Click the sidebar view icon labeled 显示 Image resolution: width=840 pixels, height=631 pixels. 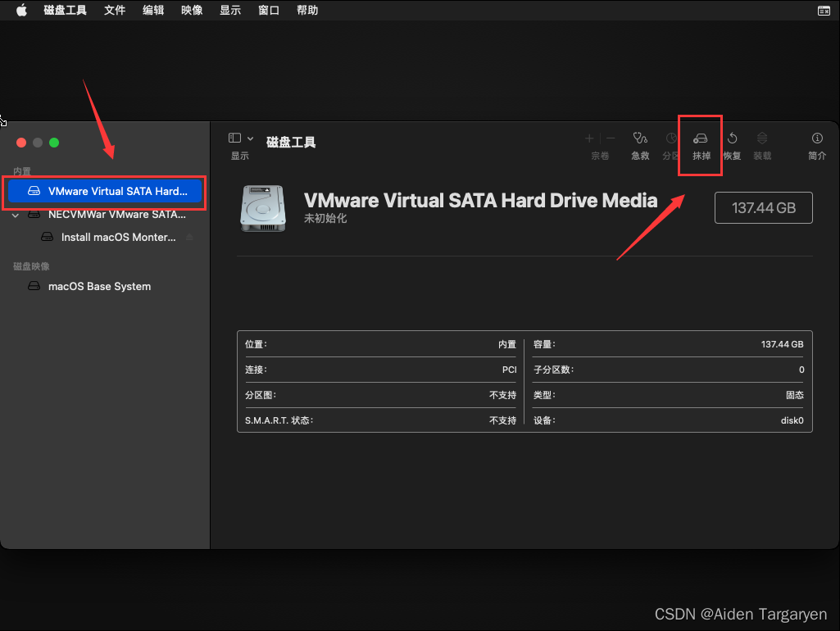coord(234,138)
